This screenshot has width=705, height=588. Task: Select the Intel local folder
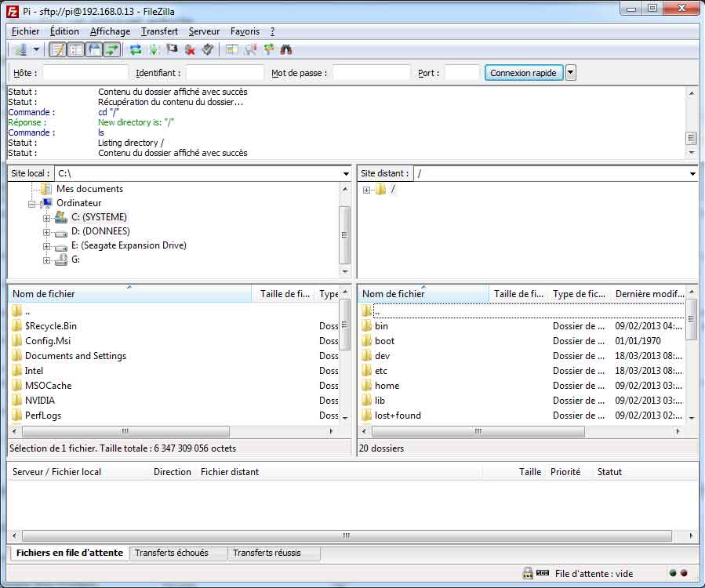tap(34, 370)
